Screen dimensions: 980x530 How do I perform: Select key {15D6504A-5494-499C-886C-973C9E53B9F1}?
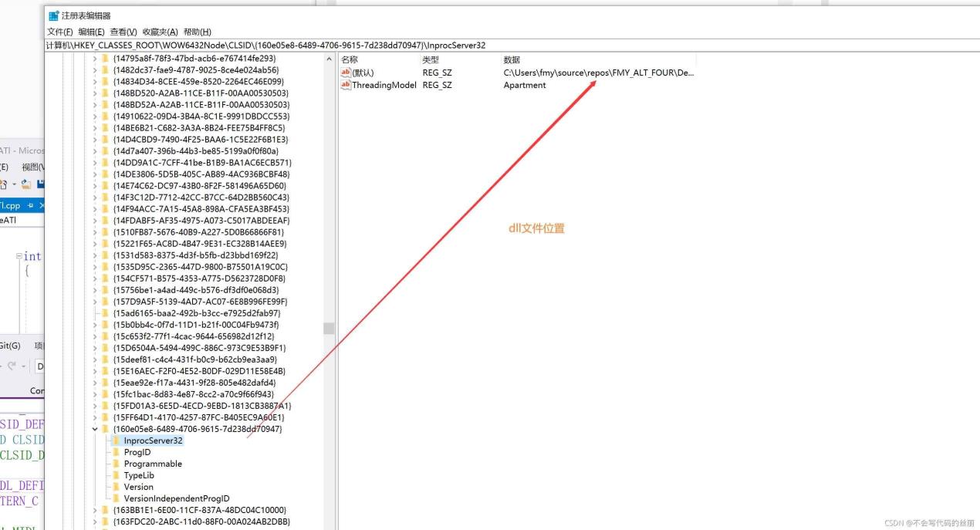tap(199, 348)
